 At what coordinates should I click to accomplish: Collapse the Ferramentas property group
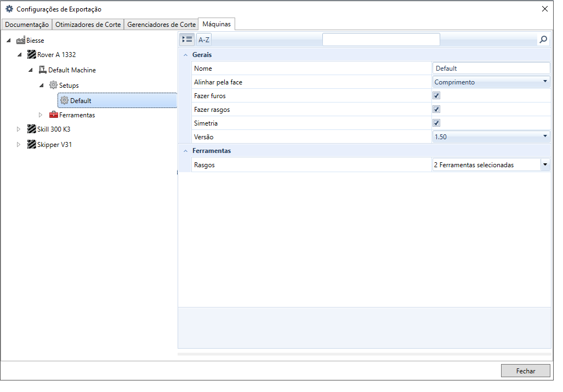186,151
